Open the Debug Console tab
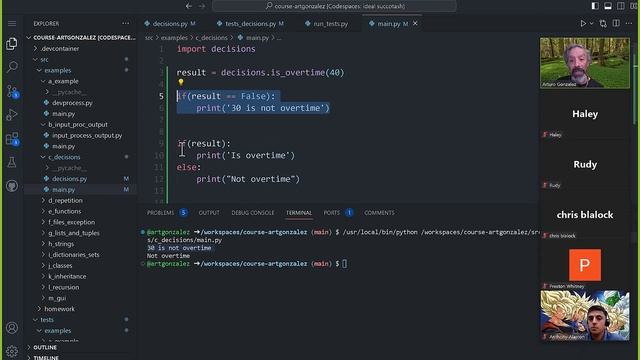Screen dimensions: 640x360 [x=253, y=213]
